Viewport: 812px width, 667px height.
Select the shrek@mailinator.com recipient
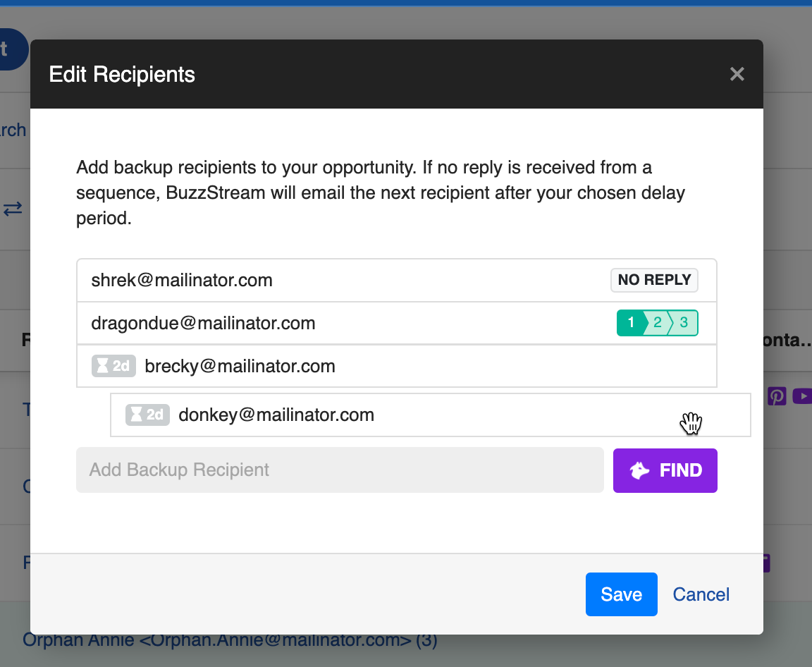[182, 280]
